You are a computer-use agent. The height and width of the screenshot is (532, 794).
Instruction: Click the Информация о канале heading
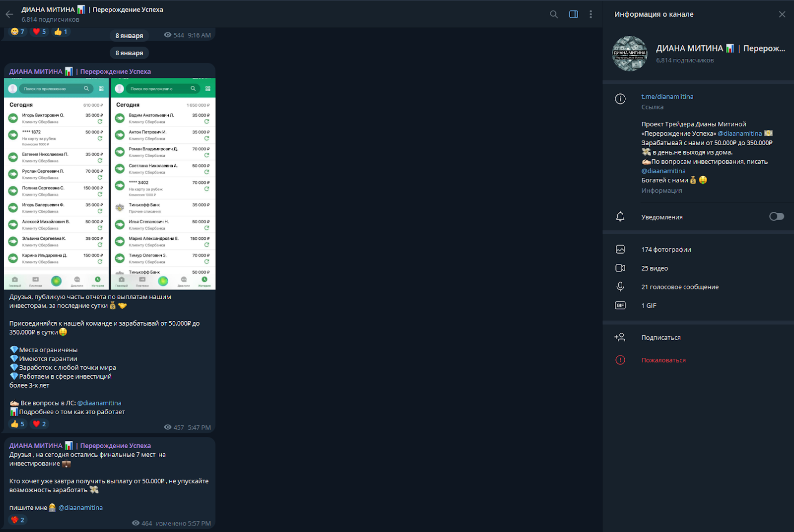(654, 14)
